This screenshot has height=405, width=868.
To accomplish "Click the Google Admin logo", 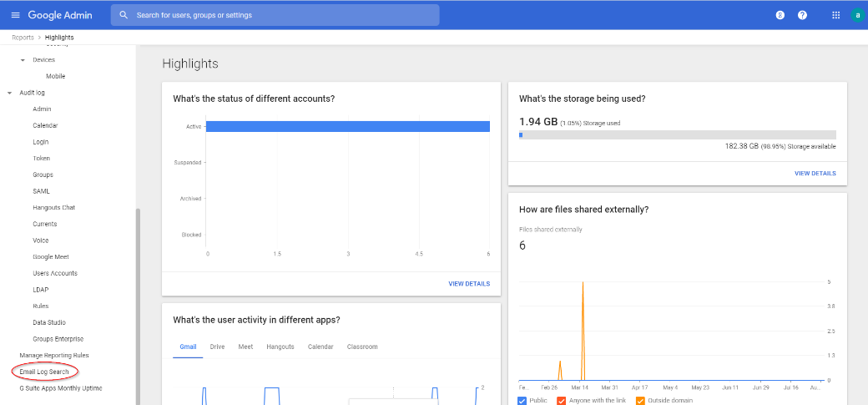I will coord(60,15).
